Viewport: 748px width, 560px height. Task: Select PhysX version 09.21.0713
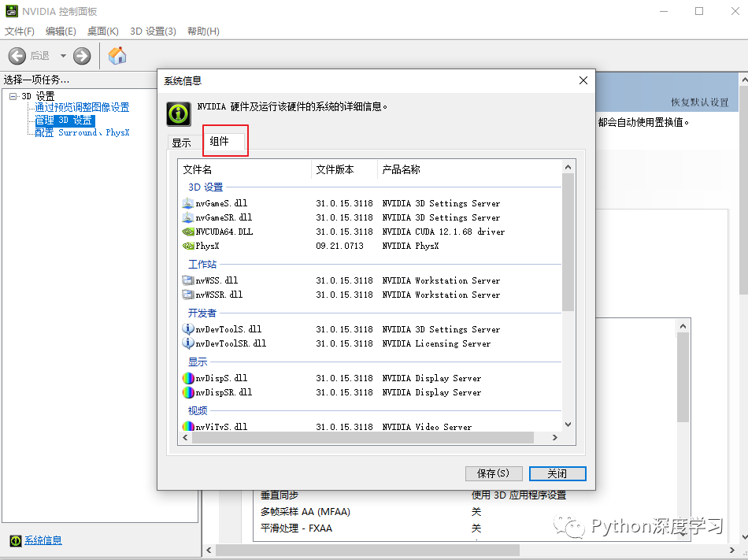click(x=339, y=247)
